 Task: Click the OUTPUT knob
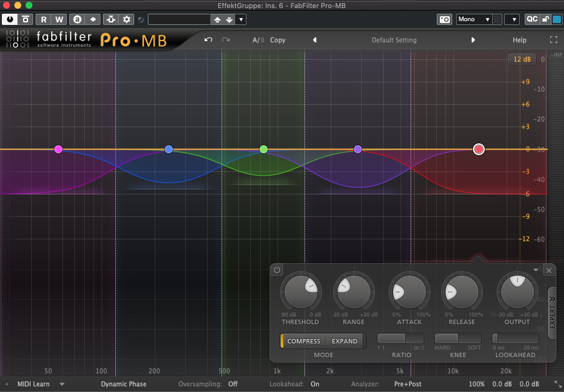tap(517, 292)
